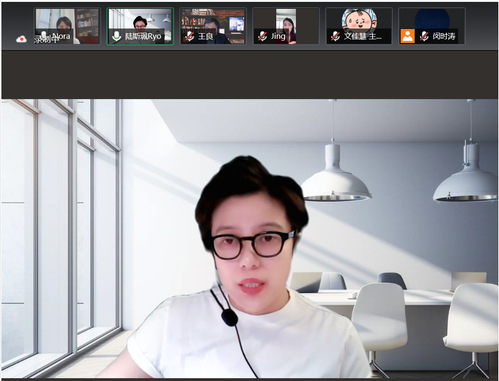This screenshot has width=499, height=381.
Task: Click the green active microphone on Ryo's tile
Action: pyautogui.click(x=116, y=36)
